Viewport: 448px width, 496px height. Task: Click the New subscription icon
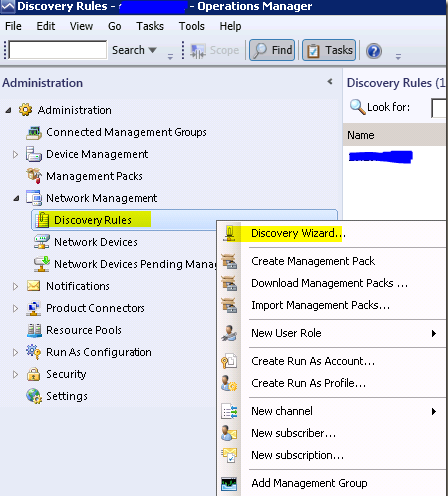tap(229, 455)
